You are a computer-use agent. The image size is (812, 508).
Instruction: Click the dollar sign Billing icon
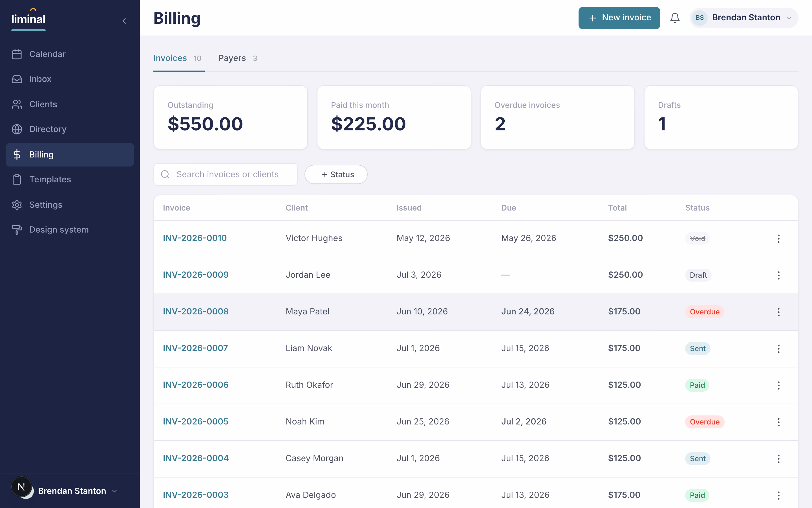point(17,155)
